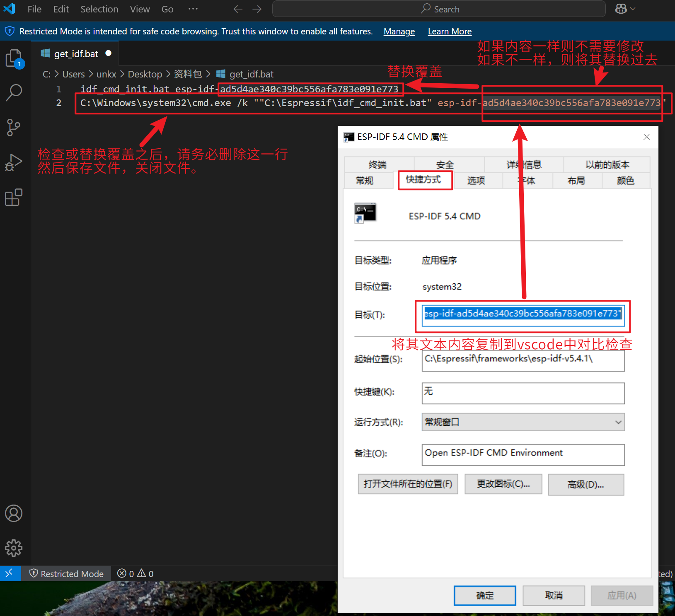Click line 2 cmd.exe path text
Viewport: 675px width, 616px height.
pyautogui.click(x=155, y=103)
